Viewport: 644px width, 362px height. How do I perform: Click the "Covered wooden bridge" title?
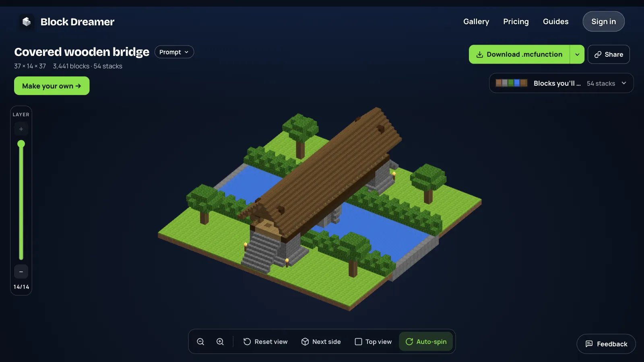(82, 52)
